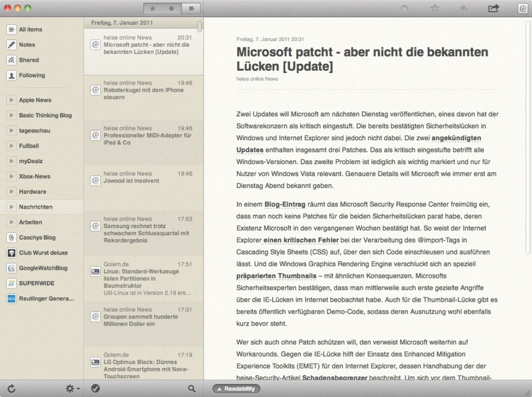532x397 pixels.
Task: Open the settings gear dropdown
Action: (x=72, y=389)
